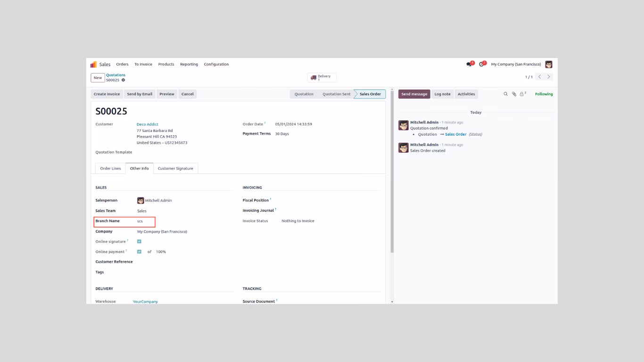Go to next record arrow
Image resolution: width=644 pixels, height=362 pixels.
549,77
